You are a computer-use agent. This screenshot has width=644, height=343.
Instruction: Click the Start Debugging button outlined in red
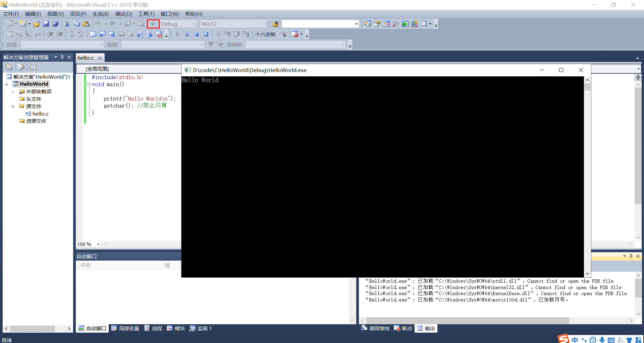(x=153, y=24)
